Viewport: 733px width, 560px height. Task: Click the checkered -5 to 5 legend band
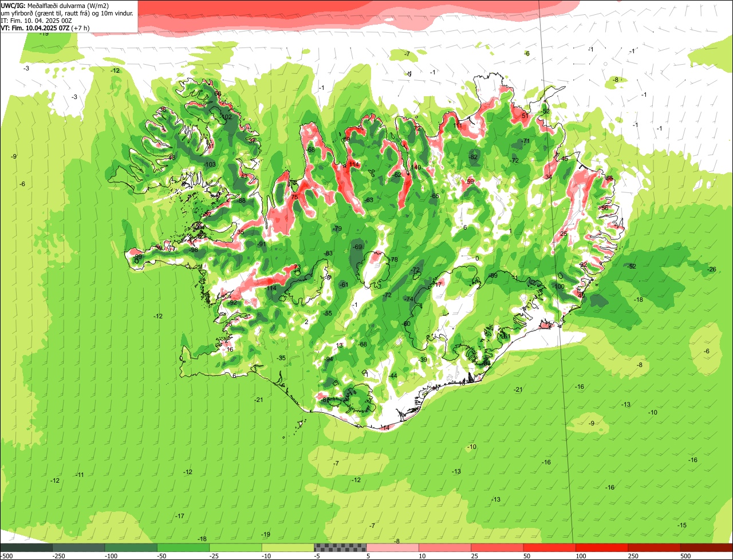tap(340, 547)
